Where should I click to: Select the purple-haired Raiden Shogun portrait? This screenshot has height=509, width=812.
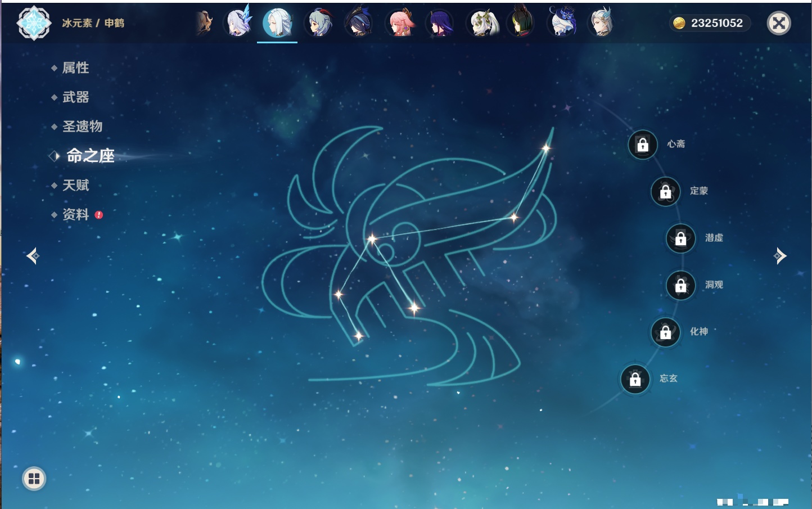point(441,24)
